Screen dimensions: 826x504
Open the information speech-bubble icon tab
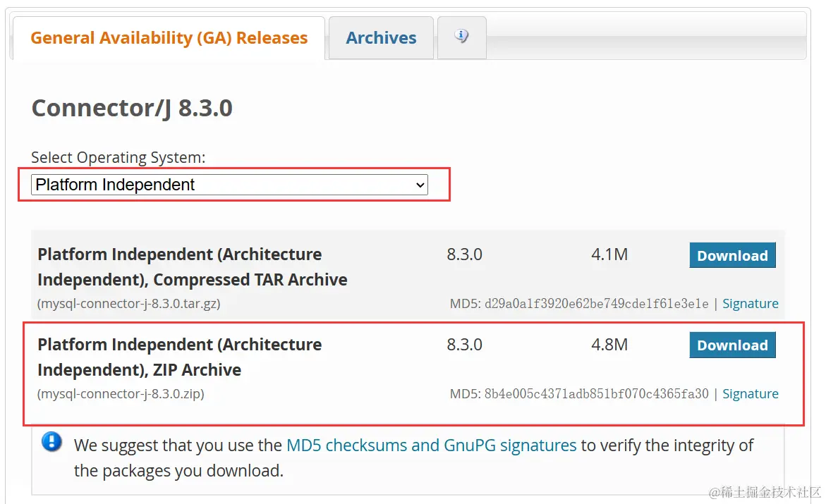tap(461, 37)
